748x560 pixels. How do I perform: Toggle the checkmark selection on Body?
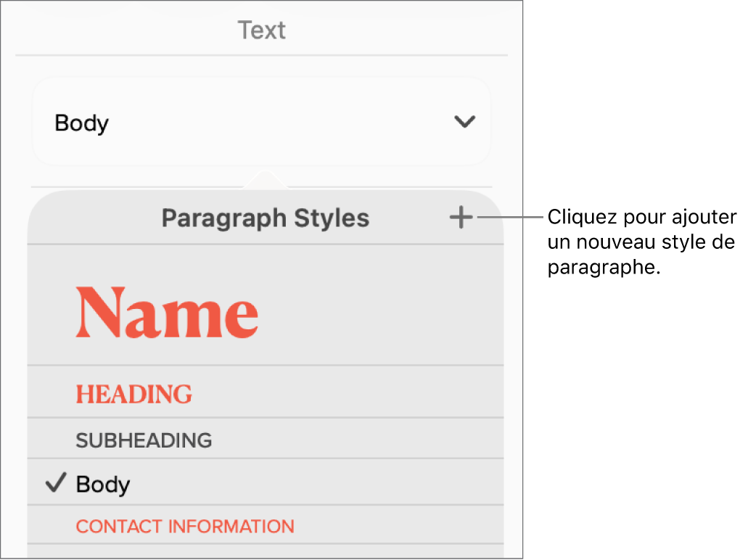coord(55,483)
